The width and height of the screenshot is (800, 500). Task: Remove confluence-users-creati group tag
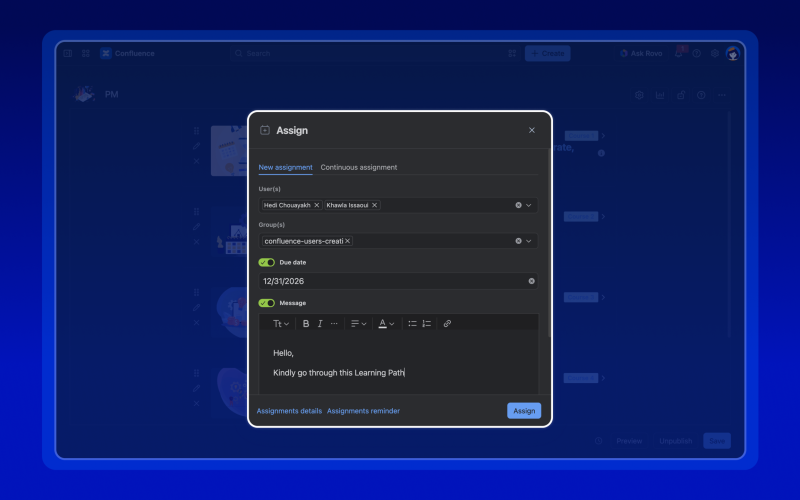pyautogui.click(x=347, y=241)
